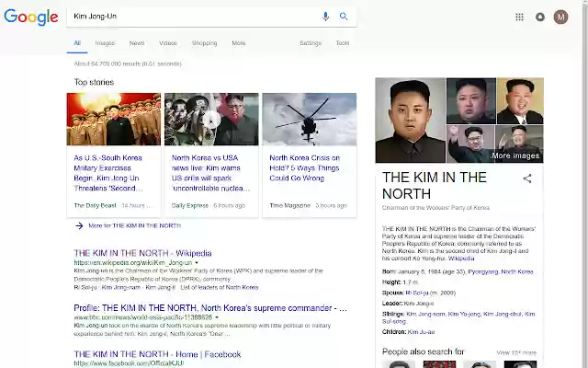Open children Kim Ju-ae link

[421, 331]
